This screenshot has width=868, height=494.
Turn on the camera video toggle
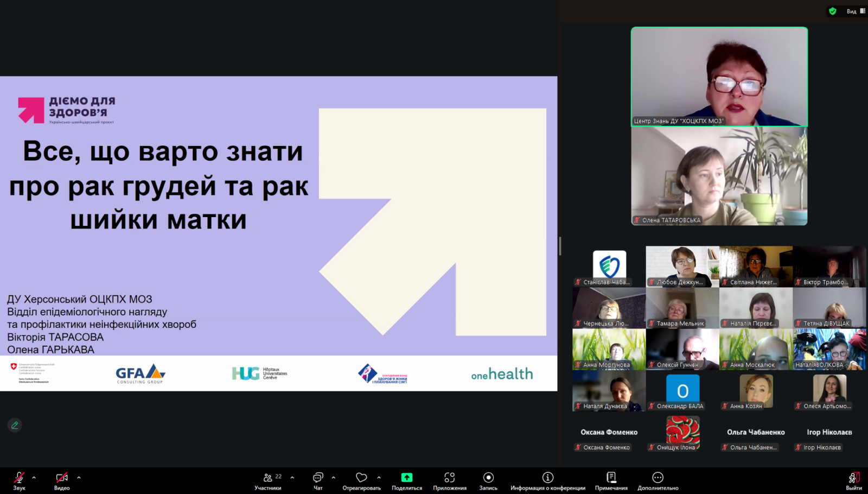[x=62, y=478]
